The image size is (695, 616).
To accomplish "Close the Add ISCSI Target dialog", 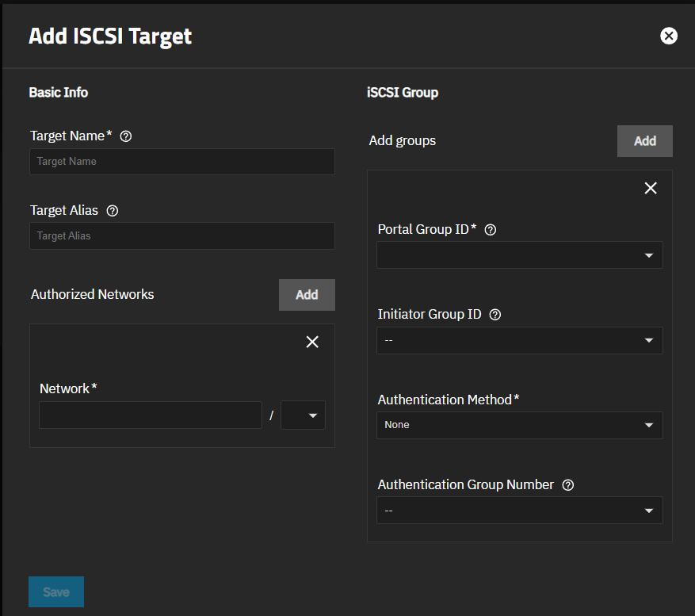I will (x=669, y=35).
